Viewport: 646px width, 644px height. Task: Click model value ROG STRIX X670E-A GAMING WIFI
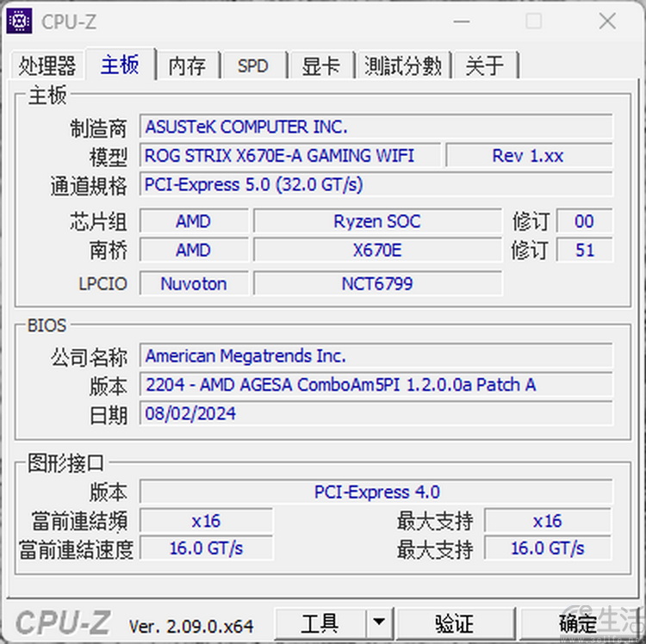[290, 156]
